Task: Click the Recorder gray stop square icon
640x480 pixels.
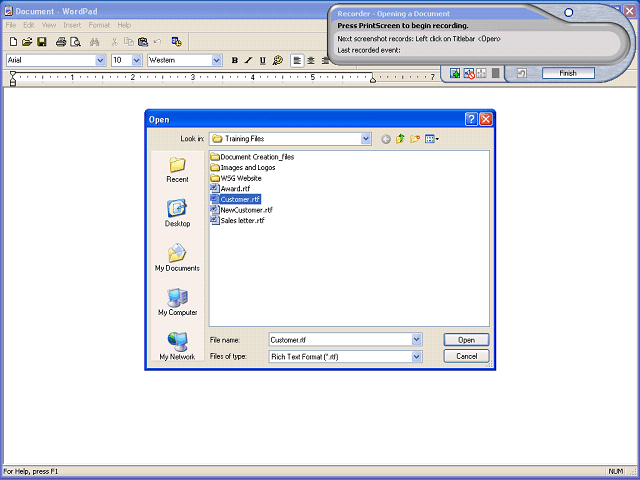Action: (x=496, y=73)
